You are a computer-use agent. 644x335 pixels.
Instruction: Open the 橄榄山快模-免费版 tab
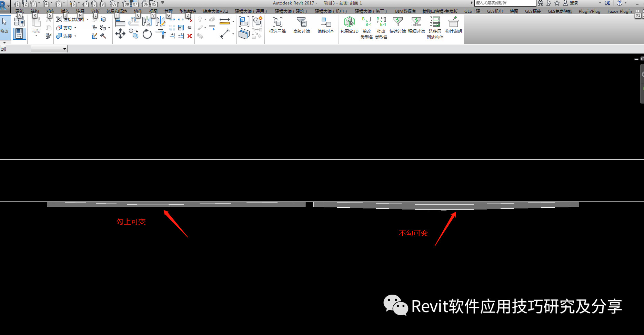coord(440,11)
